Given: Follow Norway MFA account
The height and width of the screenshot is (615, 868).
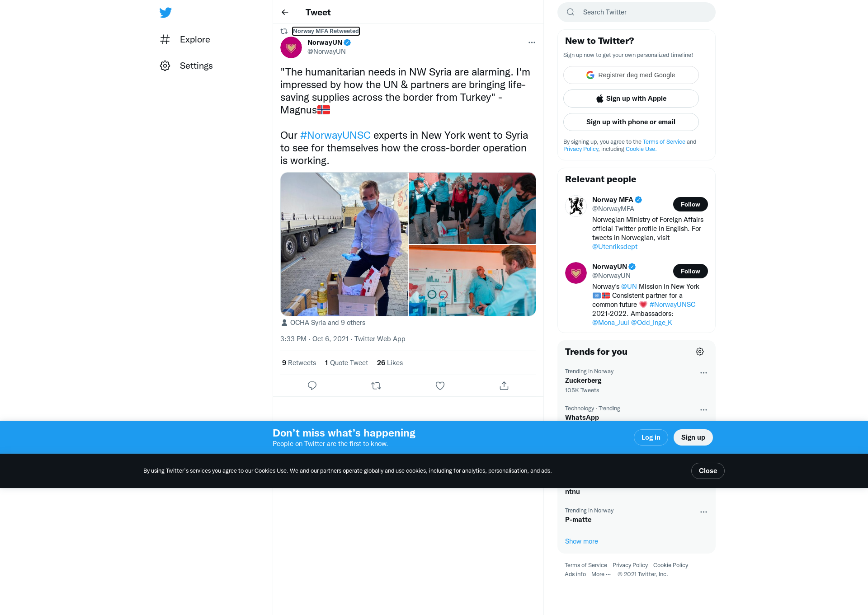Looking at the screenshot, I should coord(690,204).
